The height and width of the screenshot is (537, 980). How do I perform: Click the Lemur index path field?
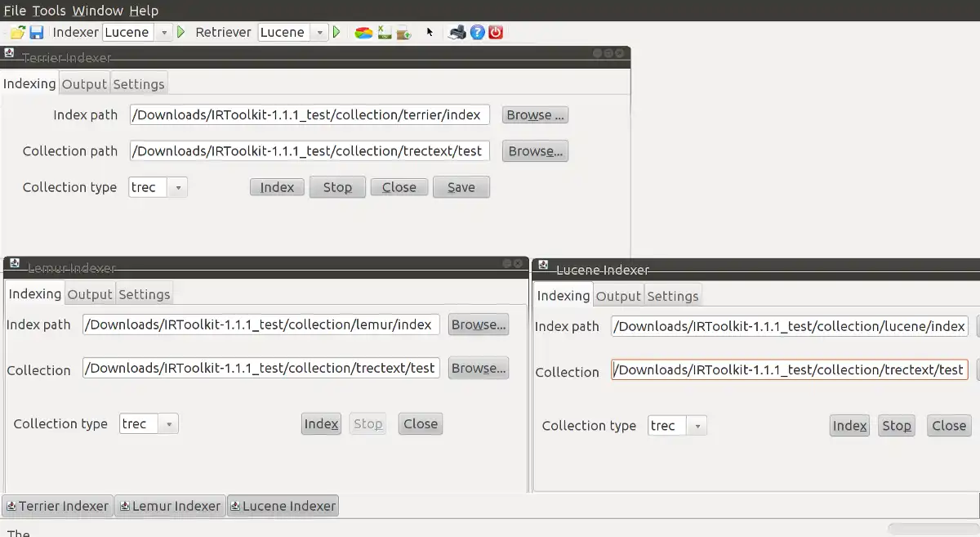261,324
